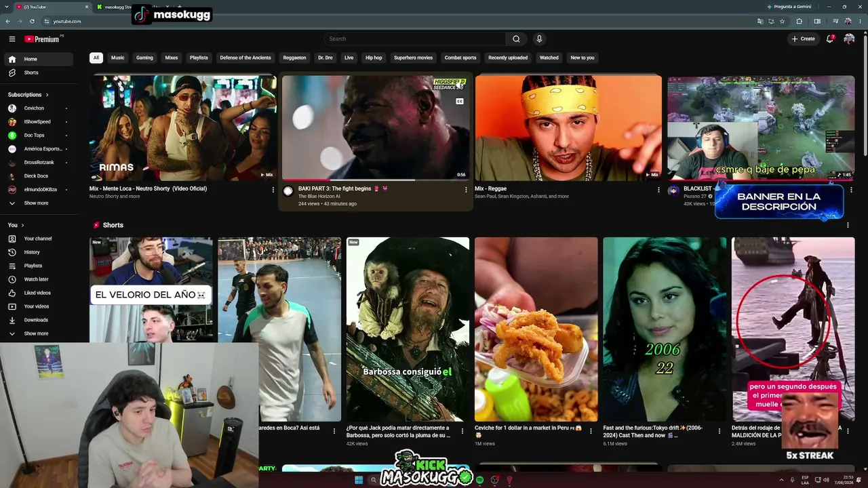The height and width of the screenshot is (488, 868).
Task: Open options for Ceviche for 1 dollar short
Action: [591, 430]
